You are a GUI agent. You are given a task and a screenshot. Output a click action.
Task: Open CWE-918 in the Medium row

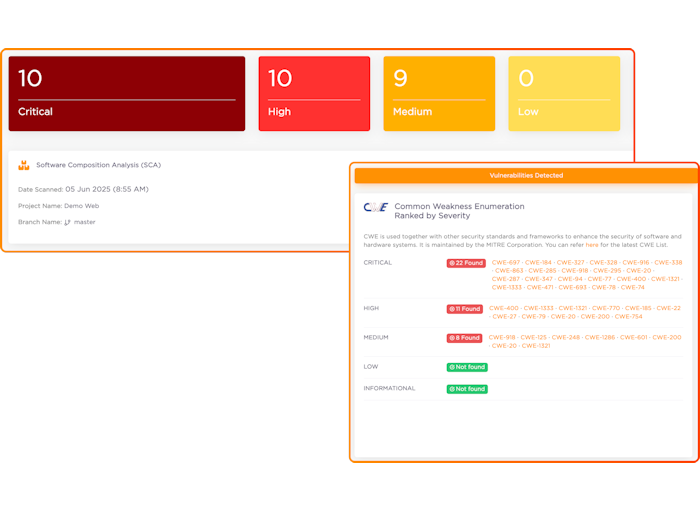[502, 337]
